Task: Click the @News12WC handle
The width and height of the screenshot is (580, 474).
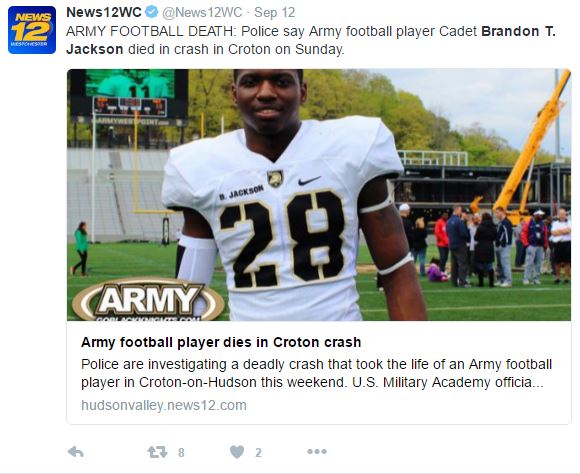Action: pos(202,13)
